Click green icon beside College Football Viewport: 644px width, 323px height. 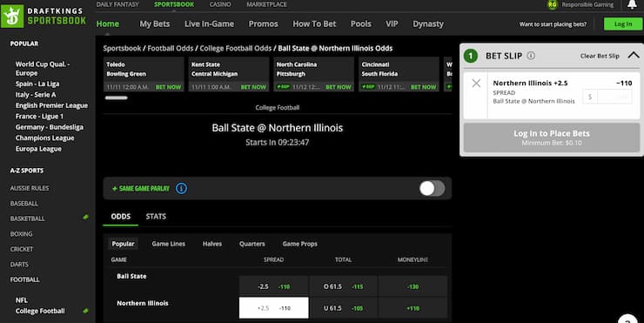pos(85,311)
